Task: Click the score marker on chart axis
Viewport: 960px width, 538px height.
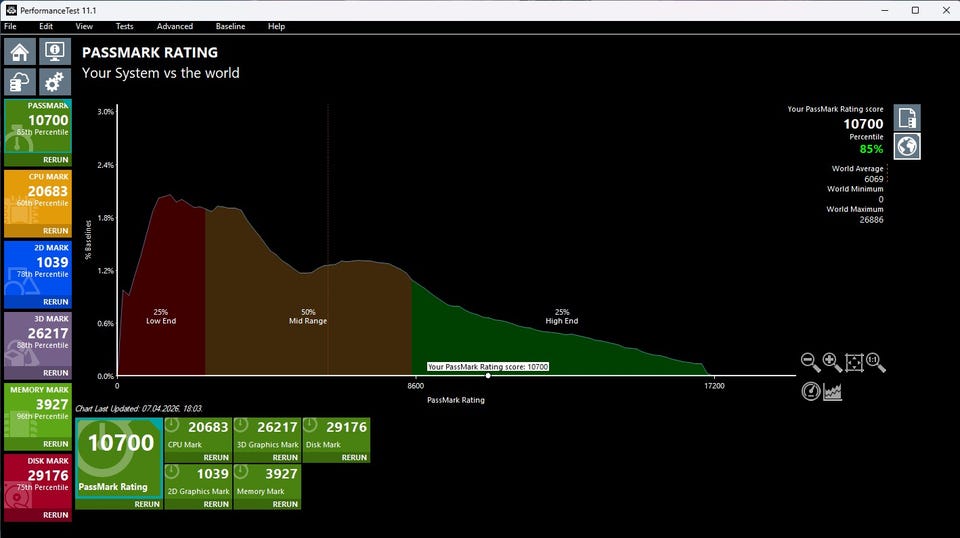Action: [x=488, y=376]
